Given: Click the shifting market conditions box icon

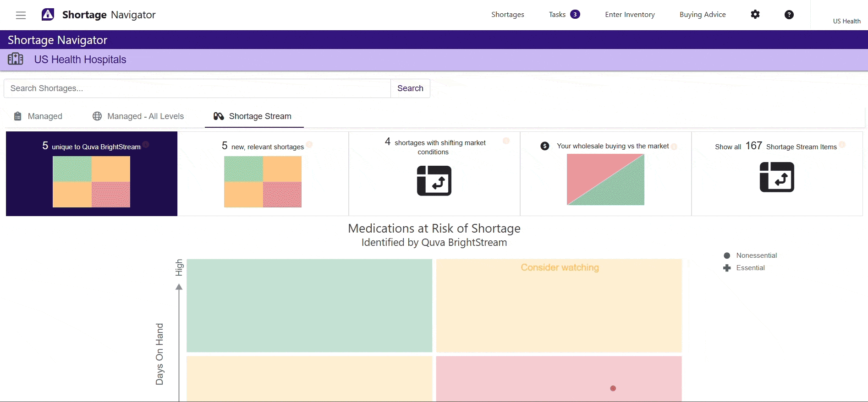Looking at the screenshot, I should (x=434, y=181).
